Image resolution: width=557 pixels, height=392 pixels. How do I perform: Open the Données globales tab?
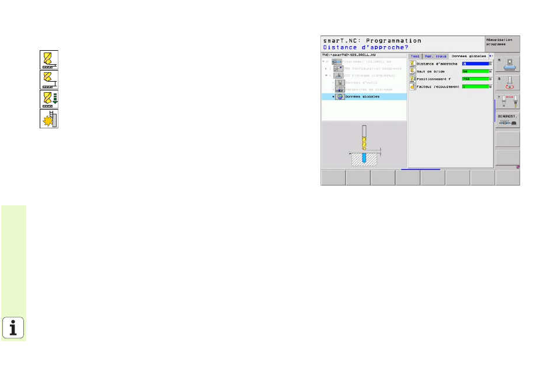[x=469, y=57]
